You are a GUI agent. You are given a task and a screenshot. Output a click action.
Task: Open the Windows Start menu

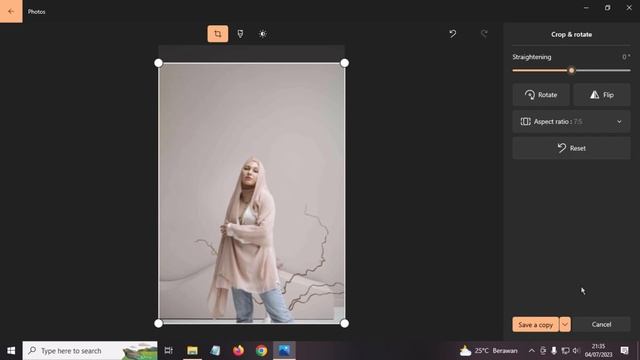click(11, 351)
